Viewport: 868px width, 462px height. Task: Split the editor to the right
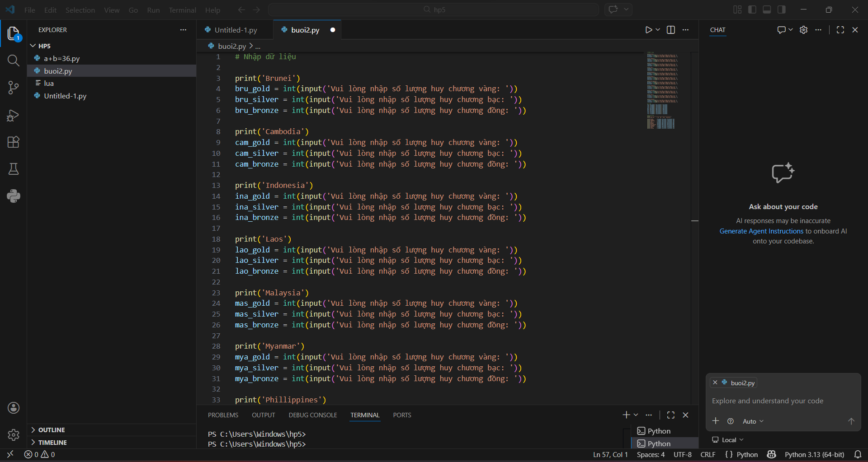point(671,30)
